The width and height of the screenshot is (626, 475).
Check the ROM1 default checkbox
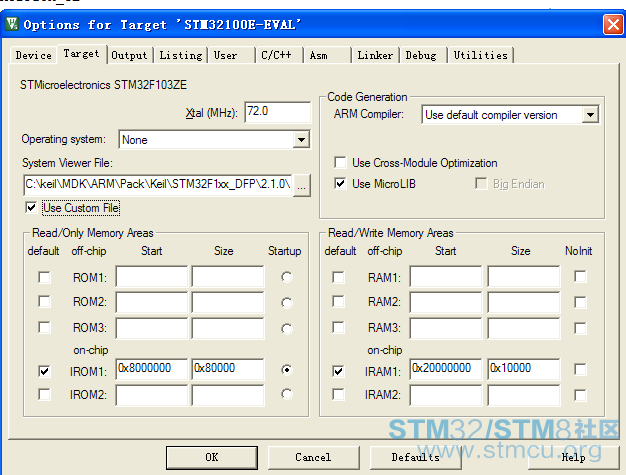[x=44, y=277]
